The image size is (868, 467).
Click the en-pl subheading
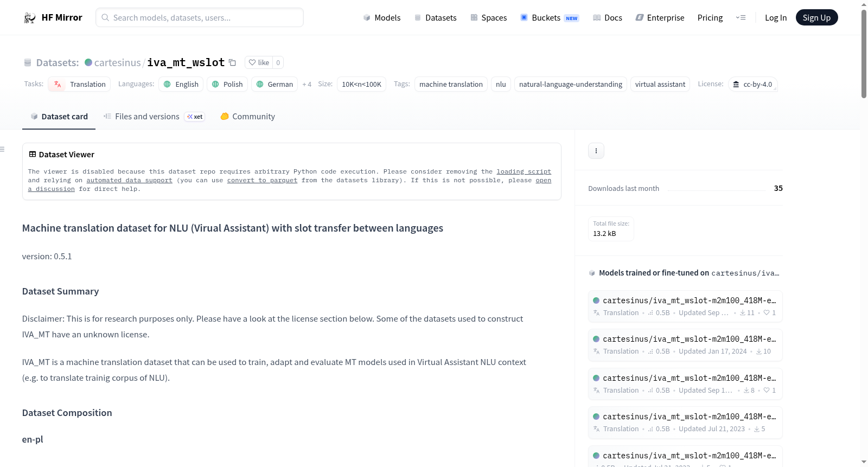click(33, 439)
